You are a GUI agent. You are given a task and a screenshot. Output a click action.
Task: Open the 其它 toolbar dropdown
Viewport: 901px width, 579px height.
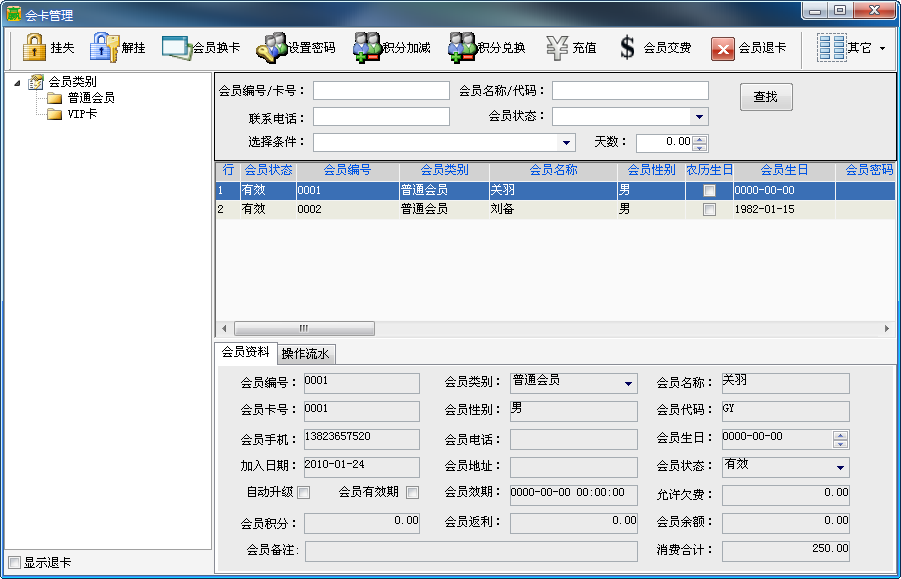pos(852,47)
